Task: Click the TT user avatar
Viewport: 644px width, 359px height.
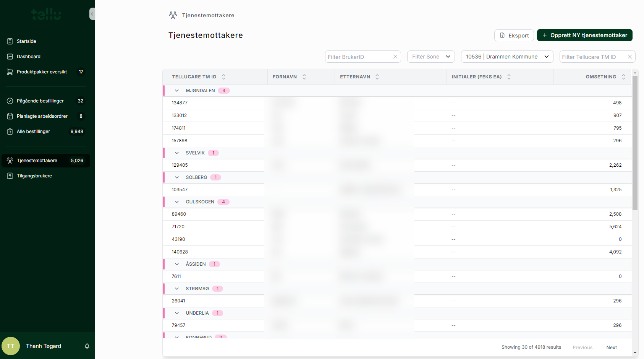Action: coord(11,346)
